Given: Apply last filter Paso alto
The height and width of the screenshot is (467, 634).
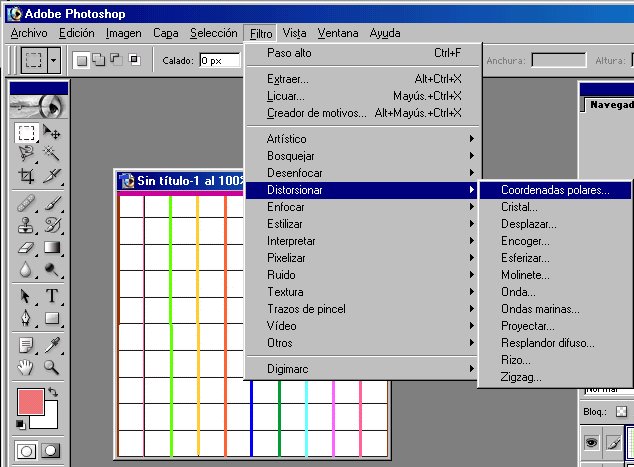Looking at the screenshot, I should tap(362, 53).
